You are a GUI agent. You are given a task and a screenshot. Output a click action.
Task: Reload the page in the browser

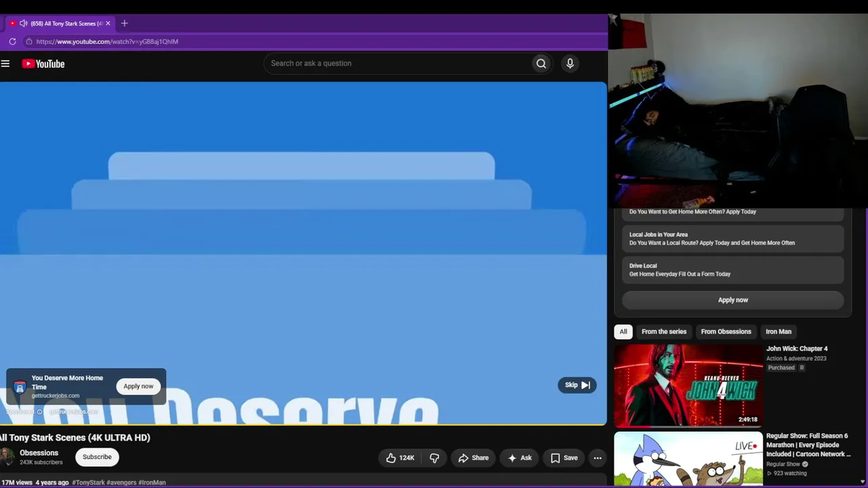[12, 41]
